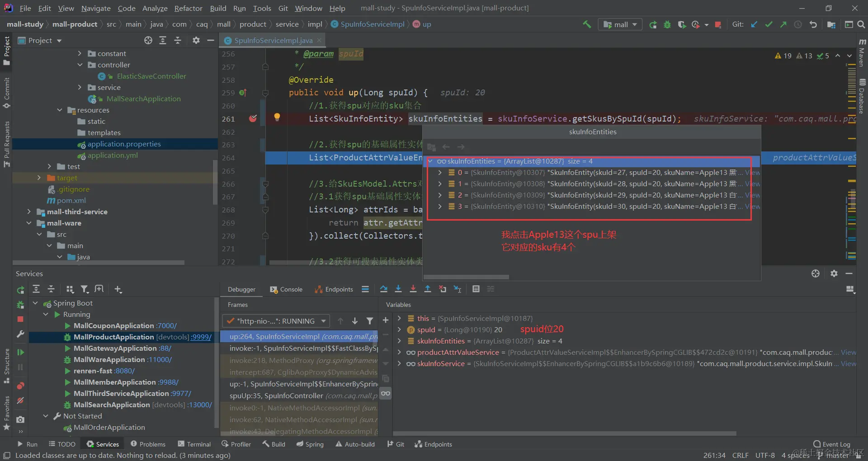Toggle the Services filter funnel button

point(85,289)
